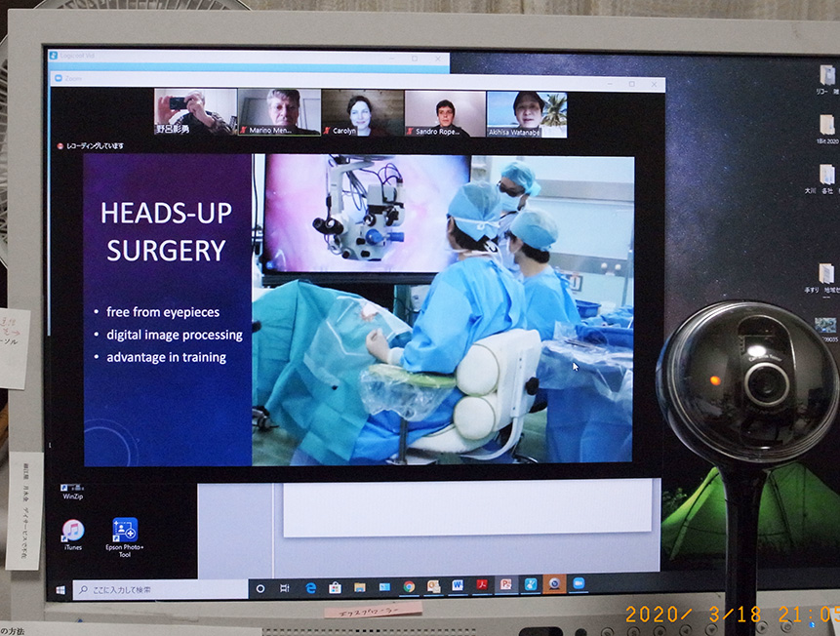Select the Marino Men... participant video tile
This screenshot has height=636, width=840.
pyautogui.click(x=279, y=111)
